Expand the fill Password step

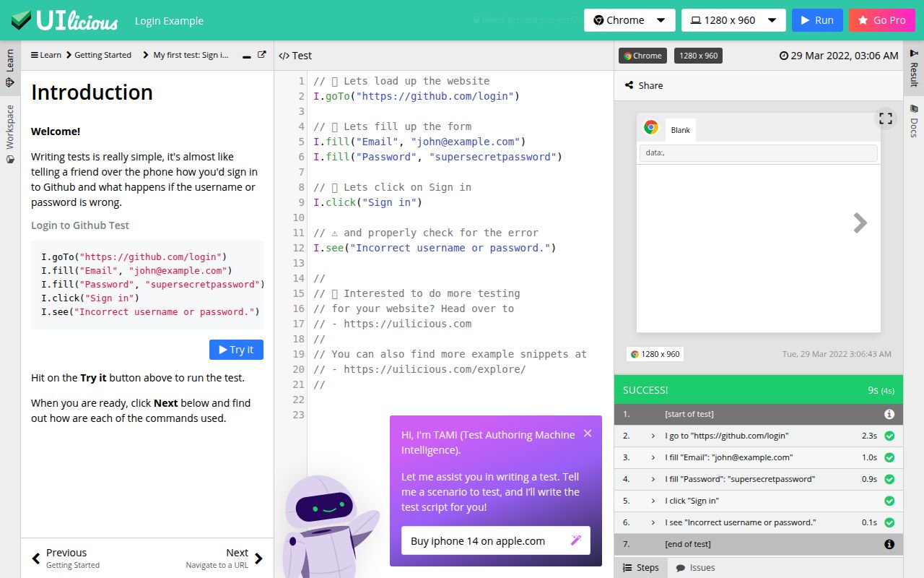click(653, 479)
